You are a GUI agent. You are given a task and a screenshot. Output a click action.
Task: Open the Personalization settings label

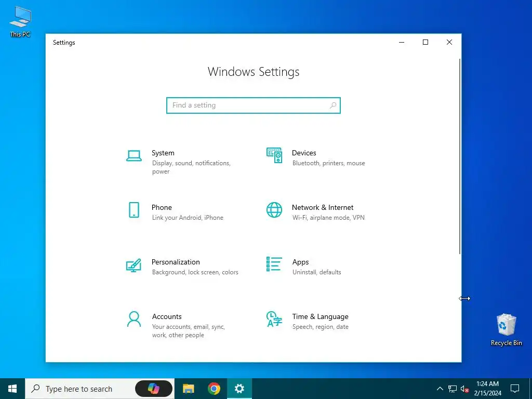(176, 262)
